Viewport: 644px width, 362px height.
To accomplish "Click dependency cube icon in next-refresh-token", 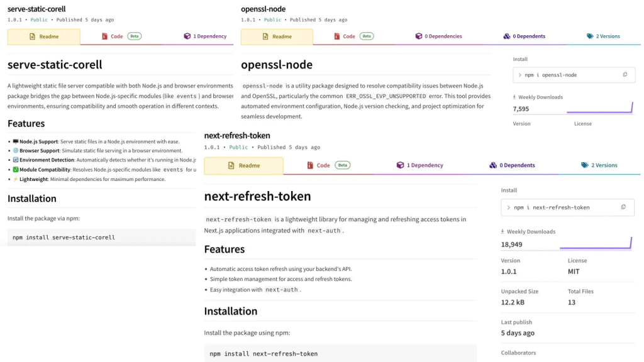I will point(400,165).
